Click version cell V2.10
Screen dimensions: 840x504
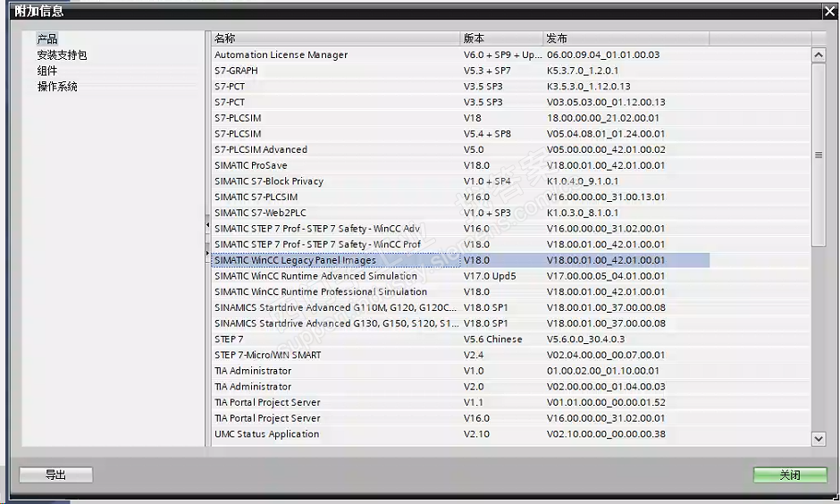coord(476,433)
